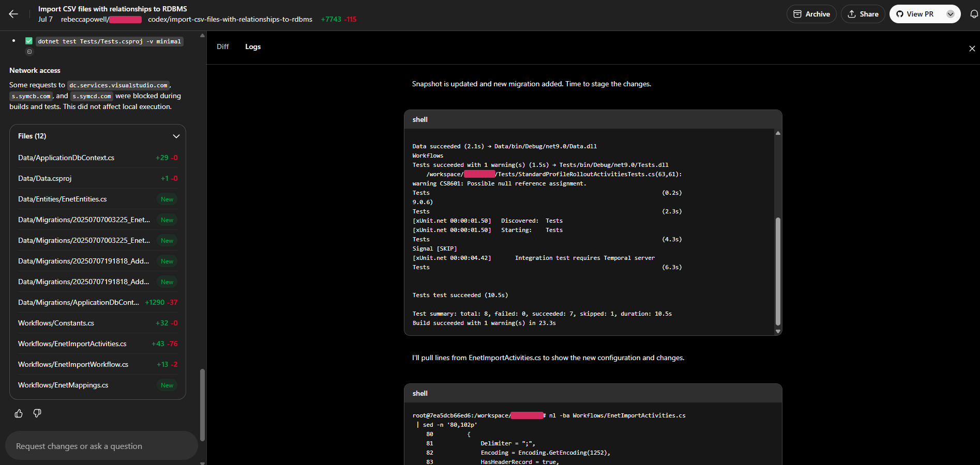Open Data/ApplicationDbContext.cs from the file list
This screenshot has height=465, width=980.
66,158
